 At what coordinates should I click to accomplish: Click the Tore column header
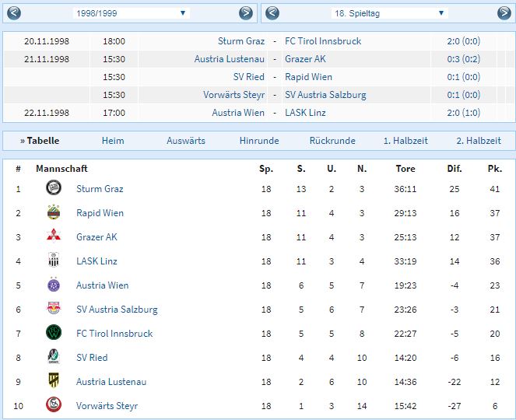pos(405,169)
